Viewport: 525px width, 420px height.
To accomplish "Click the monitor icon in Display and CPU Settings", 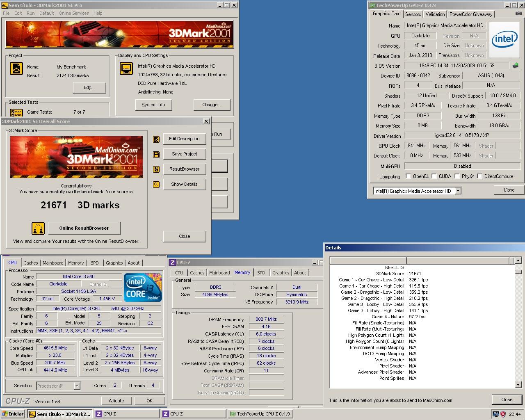I will tap(126, 68).
